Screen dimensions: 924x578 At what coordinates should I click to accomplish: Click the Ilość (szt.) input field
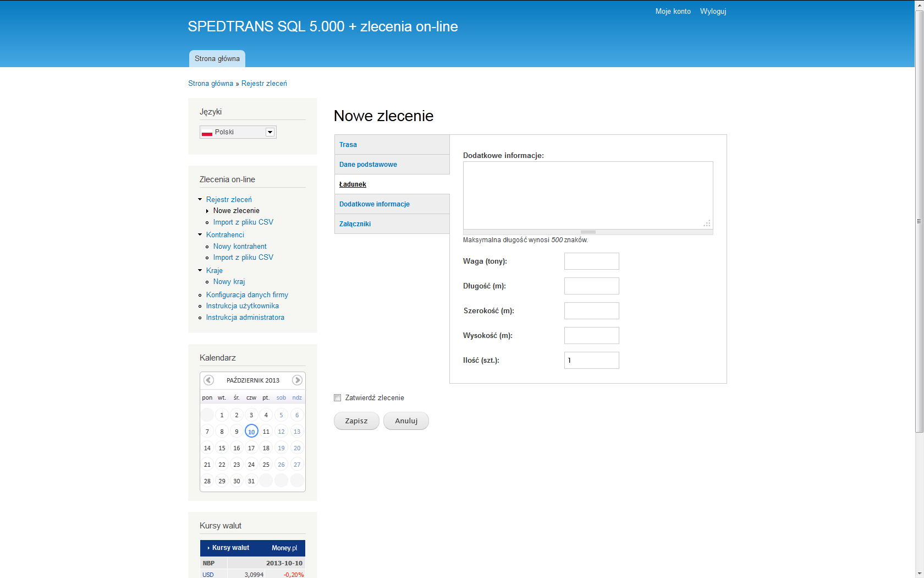pyautogui.click(x=592, y=360)
